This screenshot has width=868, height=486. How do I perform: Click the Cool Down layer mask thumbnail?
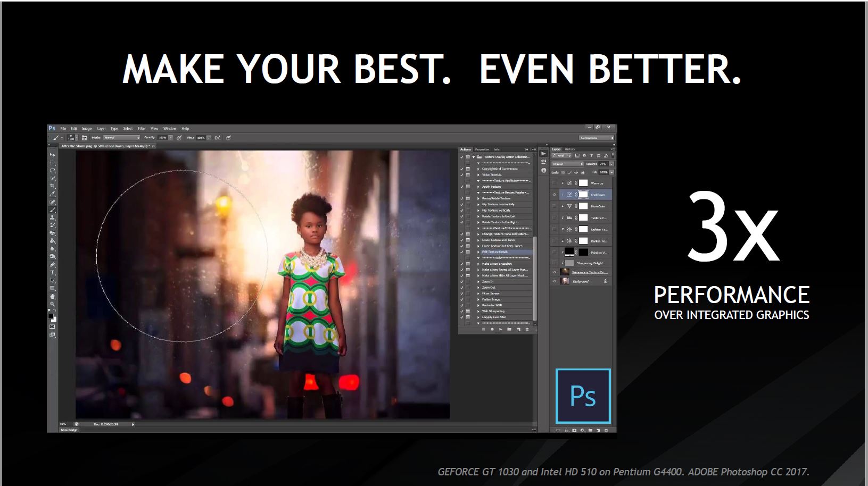pyautogui.click(x=583, y=195)
